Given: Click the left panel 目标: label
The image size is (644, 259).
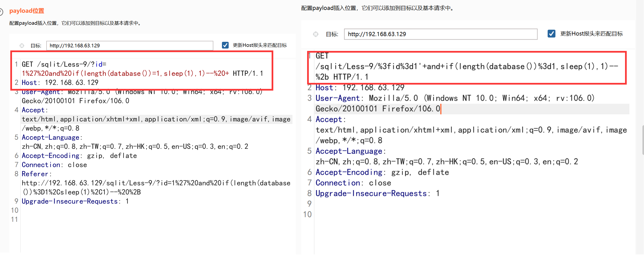Looking at the screenshot, I should [x=36, y=46].
